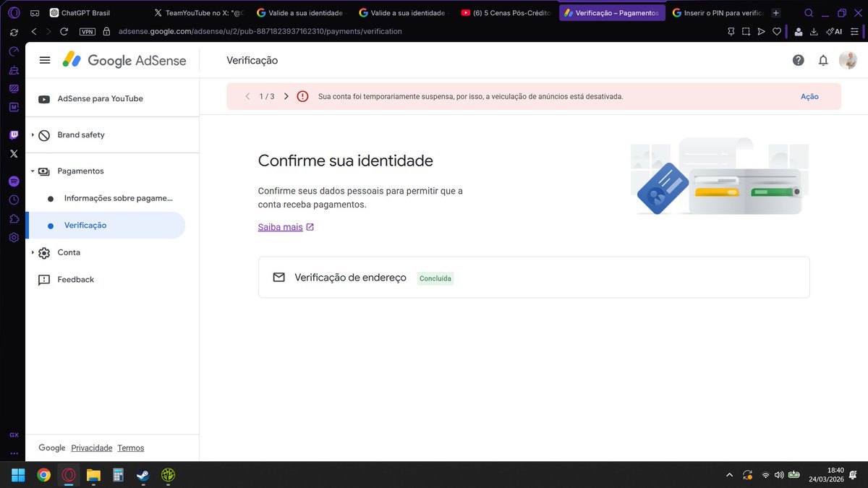868x488 pixels.
Task: Select Verificação – Pagamentos tab
Action: pyautogui.click(x=612, y=13)
